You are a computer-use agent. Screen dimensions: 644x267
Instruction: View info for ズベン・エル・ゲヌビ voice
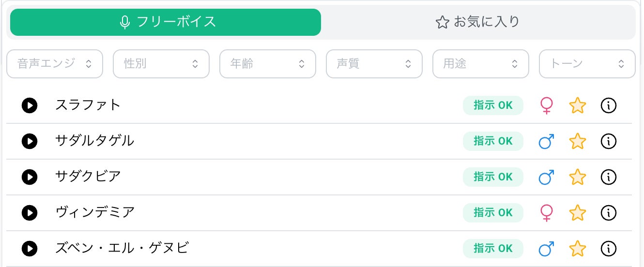coord(608,248)
